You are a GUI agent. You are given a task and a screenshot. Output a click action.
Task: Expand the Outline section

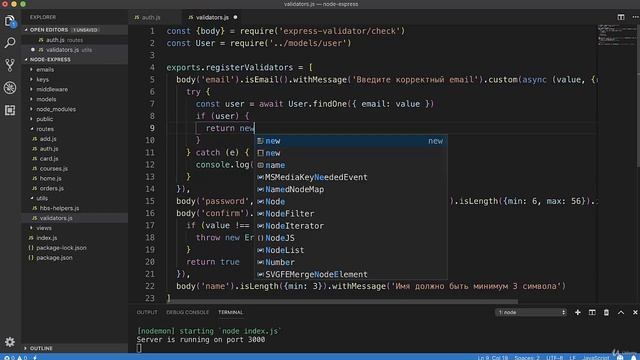point(75,348)
